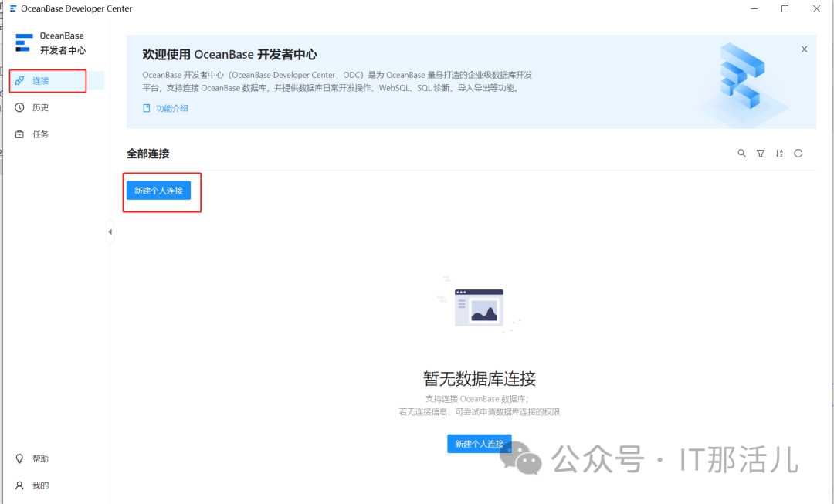Open the connection filter funnel icon
This screenshot has width=834, height=504.
[761, 153]
